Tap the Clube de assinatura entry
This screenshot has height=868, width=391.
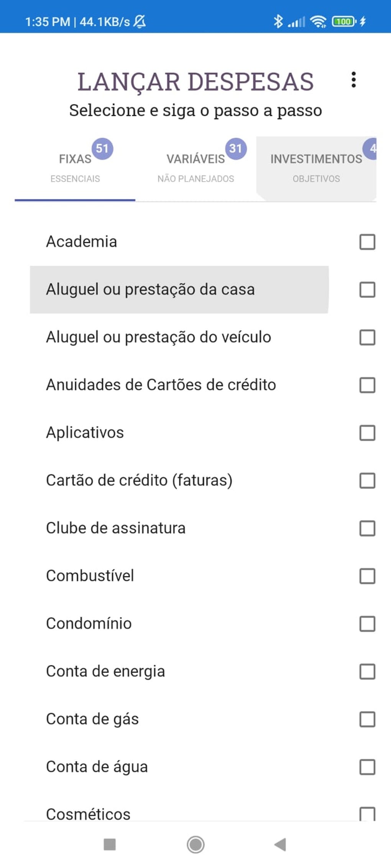(x=116, y=528)
